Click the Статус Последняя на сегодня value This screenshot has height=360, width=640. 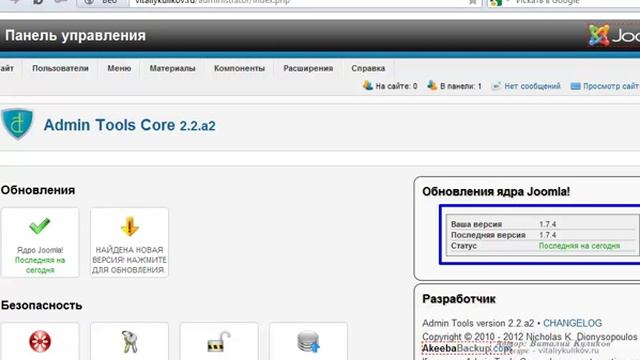[579, 246]
